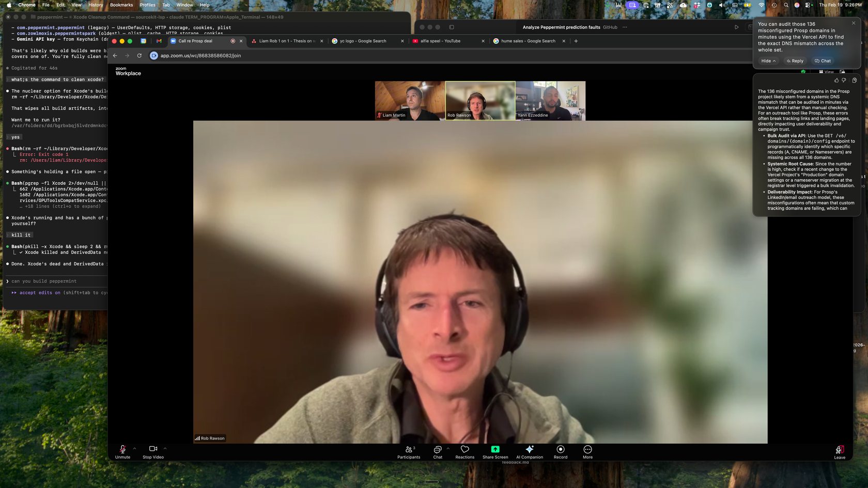This screenshot has height=488, width=868.
Task: Open the Zoom Chat panel
Action: click(x=437, y=452)
